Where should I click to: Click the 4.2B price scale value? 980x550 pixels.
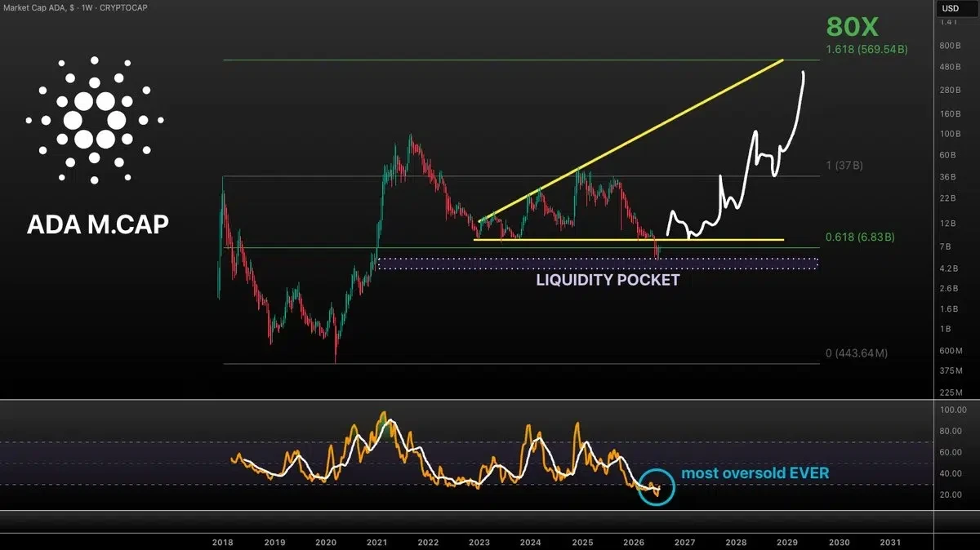coord(950,268)
